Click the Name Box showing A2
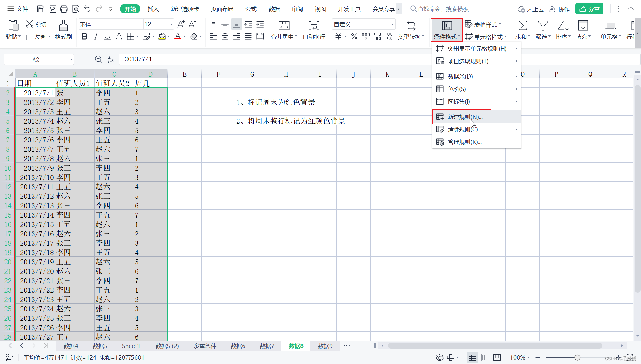This screenshot has height=364, width=641. point(36,59)
